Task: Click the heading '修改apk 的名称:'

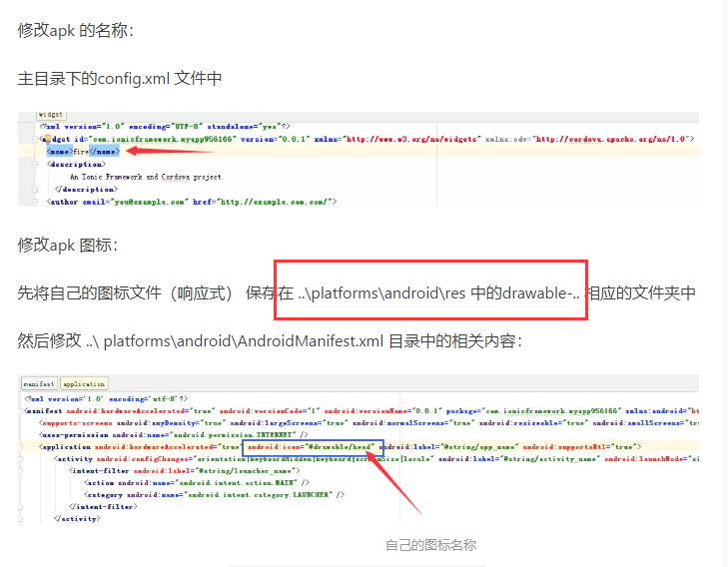Action: coord(76,31)
